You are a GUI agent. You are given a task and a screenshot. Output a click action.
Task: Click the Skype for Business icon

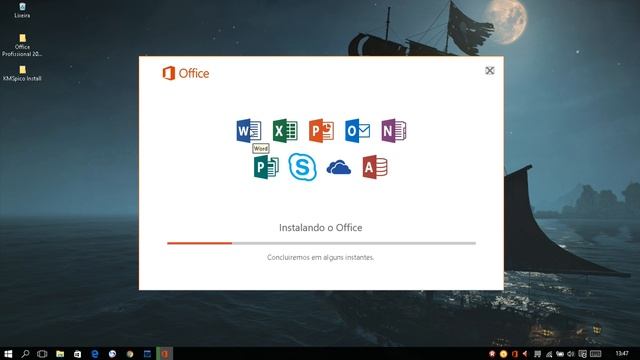302,167
